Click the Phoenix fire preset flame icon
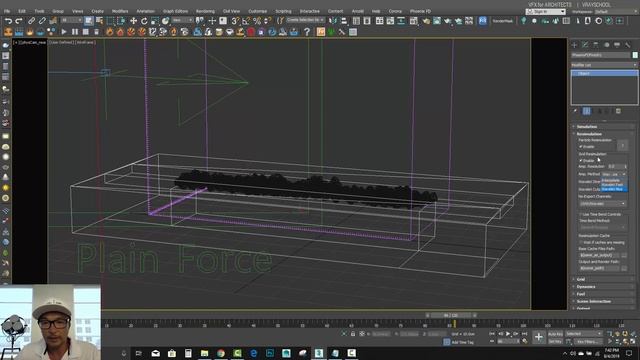Viewport: 640px width, 360px height. (109, 32)
